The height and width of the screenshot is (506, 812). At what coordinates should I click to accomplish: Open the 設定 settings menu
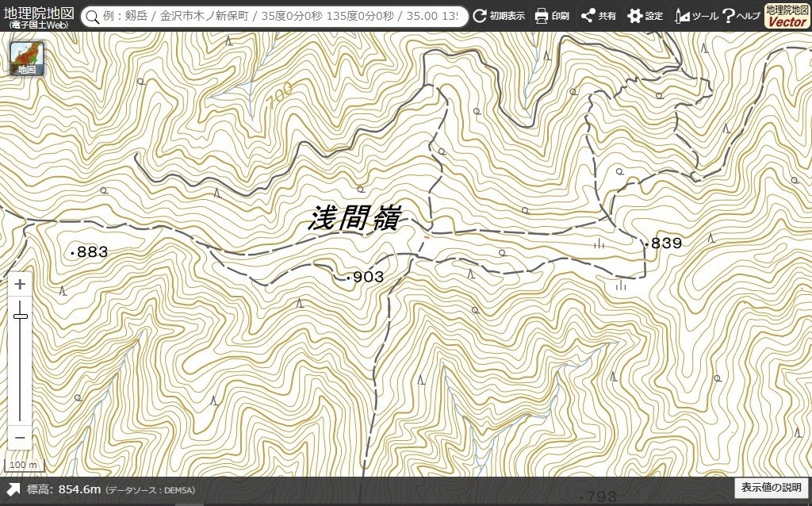pos(645,16)
